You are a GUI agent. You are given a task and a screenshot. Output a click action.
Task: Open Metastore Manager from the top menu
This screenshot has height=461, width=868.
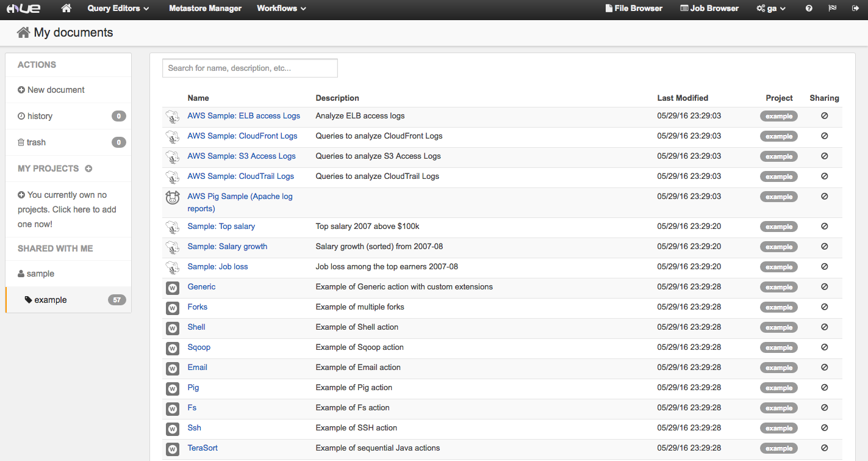tap(205, 9)
